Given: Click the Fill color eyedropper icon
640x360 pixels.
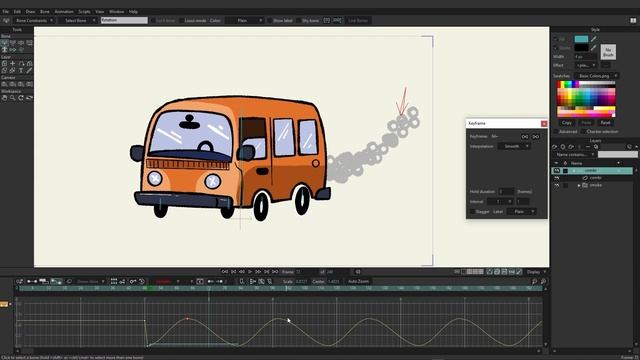Looking at the screenshot, I should pyautogui.click(x=593, y=39).
